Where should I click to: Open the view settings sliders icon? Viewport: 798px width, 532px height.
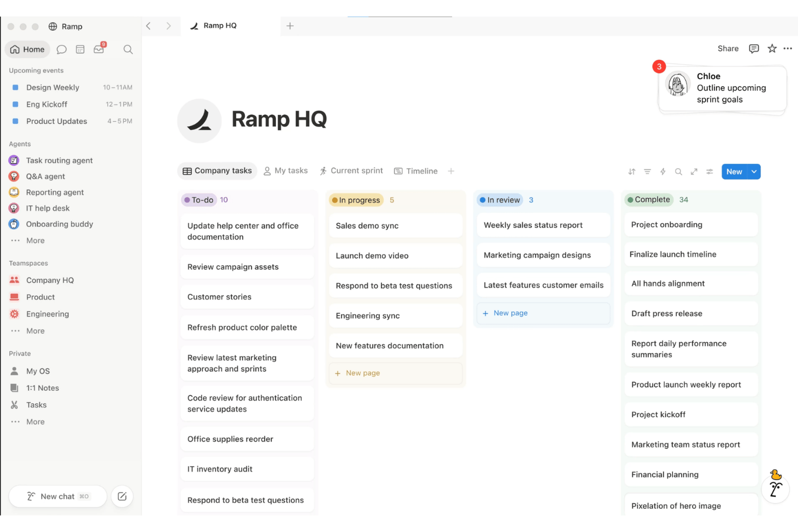coord(710,171)
